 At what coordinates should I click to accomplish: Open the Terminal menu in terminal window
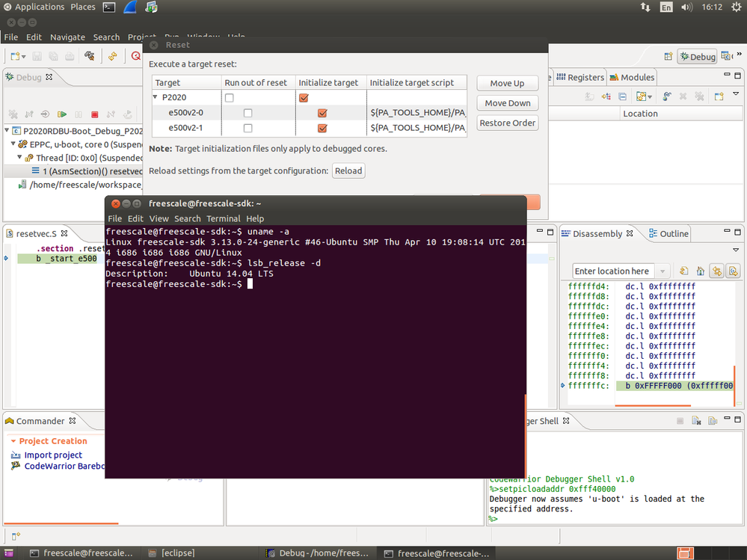[x=223, y=218]
